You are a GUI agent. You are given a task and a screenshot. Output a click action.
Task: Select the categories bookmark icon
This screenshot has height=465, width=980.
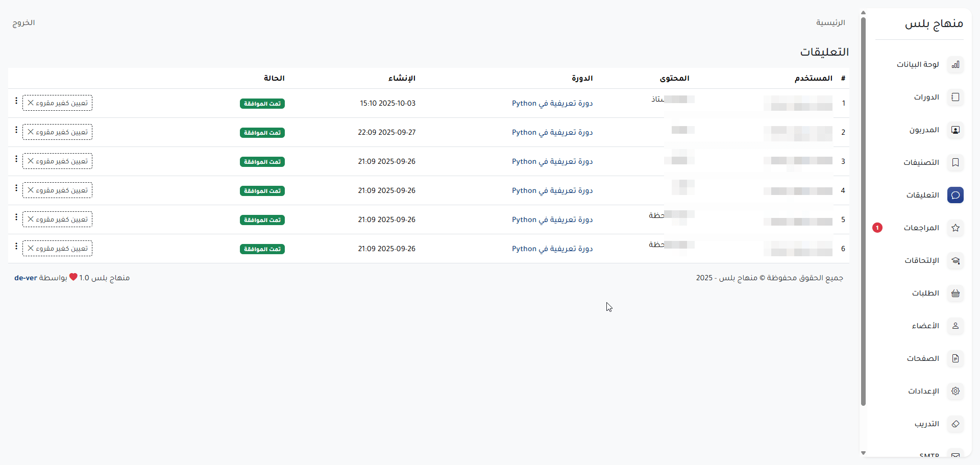955,162
